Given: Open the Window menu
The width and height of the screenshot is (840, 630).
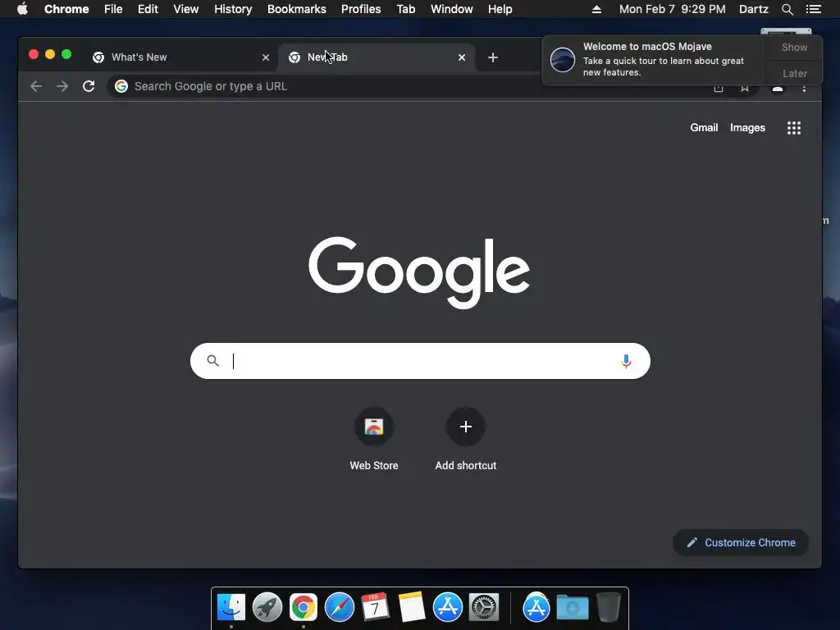Looking at the screenshot, I should [452, 9].
